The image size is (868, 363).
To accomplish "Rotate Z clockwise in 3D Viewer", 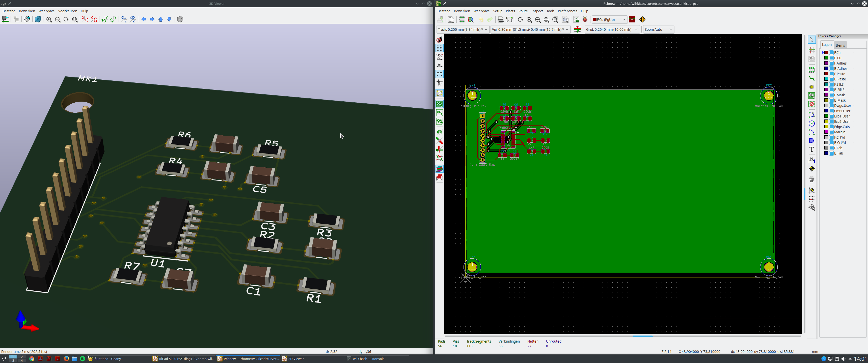I will coord(124,19).
